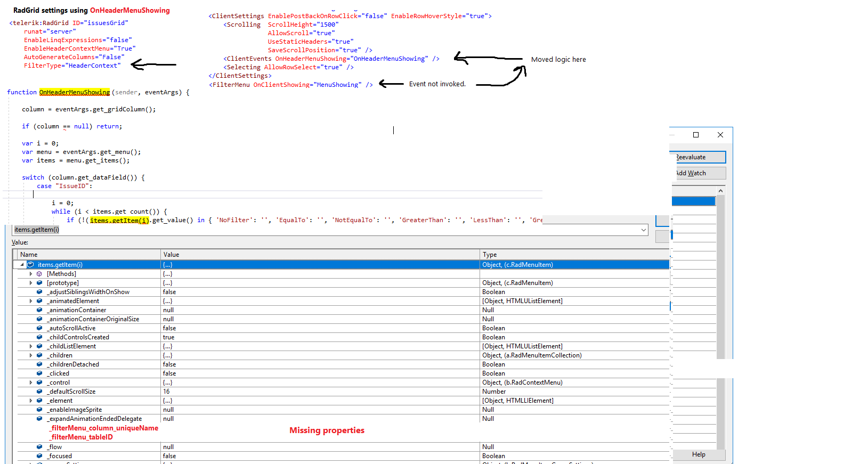Screen dimensions: 868x464
Task: Click the icon beside _clicked
Action: (x=39, y=373)
